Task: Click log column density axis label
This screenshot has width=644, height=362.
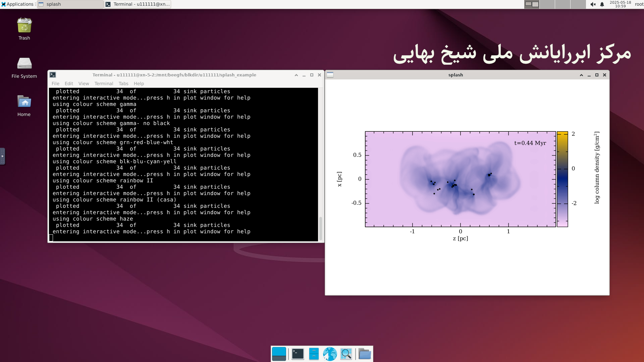Action: point(597,168)
